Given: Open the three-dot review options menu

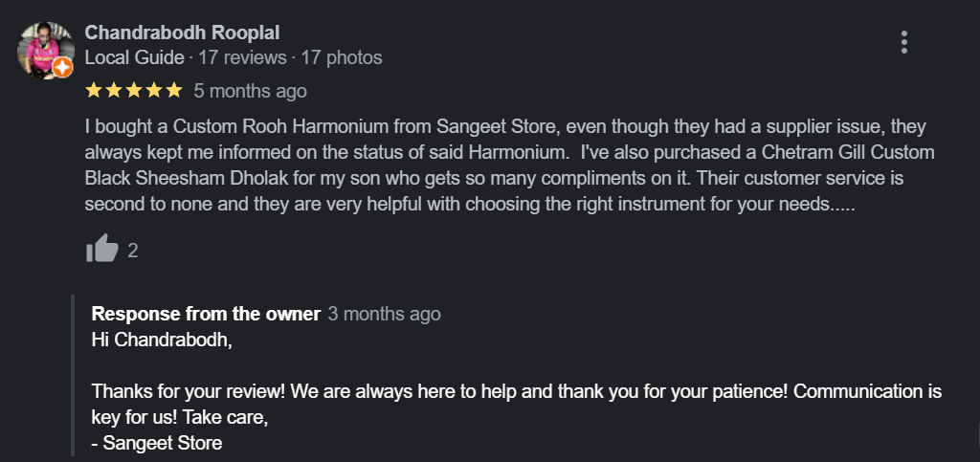Looking at the screenshot, I should coord(903,42).
